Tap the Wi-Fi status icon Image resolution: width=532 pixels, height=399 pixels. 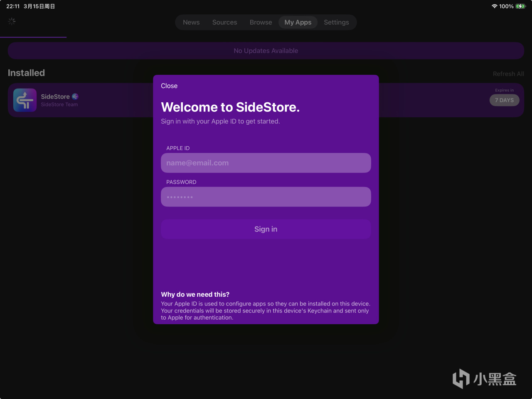click(494, 6)
